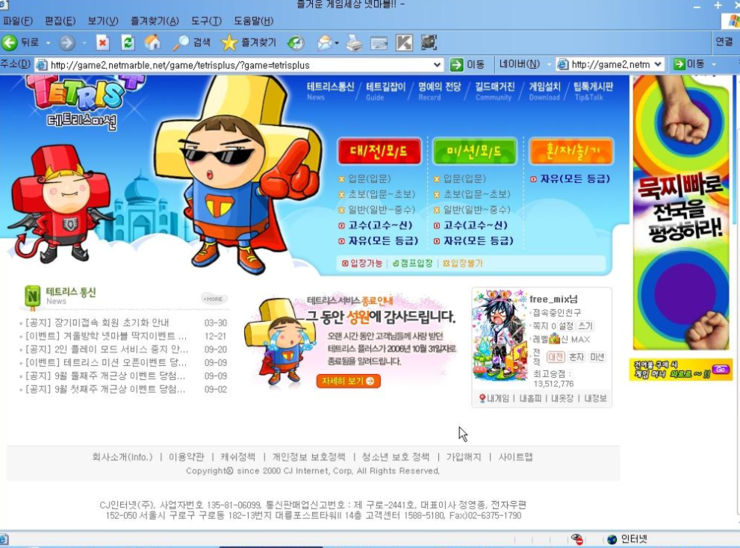The image size is (740, 548).
Task: Select the 미션 record tab
Action: tap(597, 357)
